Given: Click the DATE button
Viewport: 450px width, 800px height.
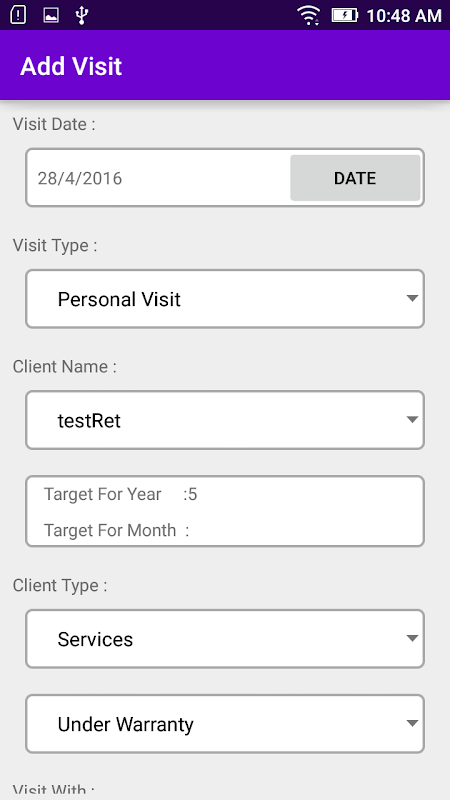Looking at the screenshot, I should click(x=355, y=178).
